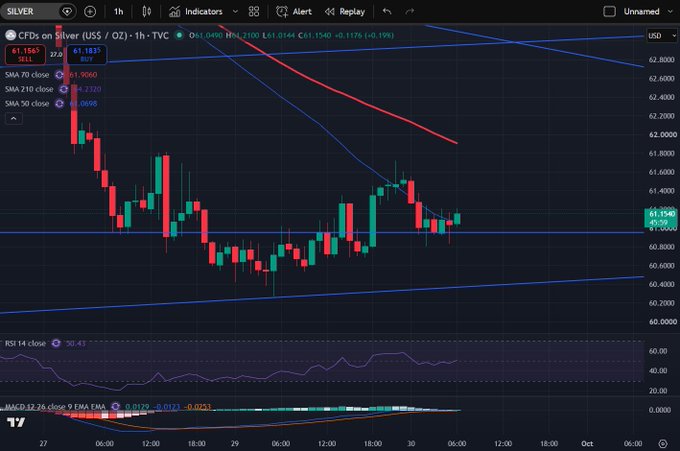Click the RSI value 50.43
The height and width of the screenshot is (451, 680).
[x=75, y=343]
